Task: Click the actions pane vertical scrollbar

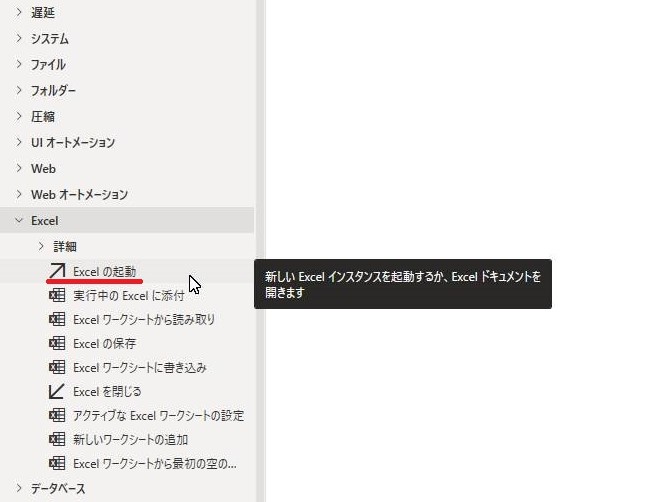Action: click(261, 251)
